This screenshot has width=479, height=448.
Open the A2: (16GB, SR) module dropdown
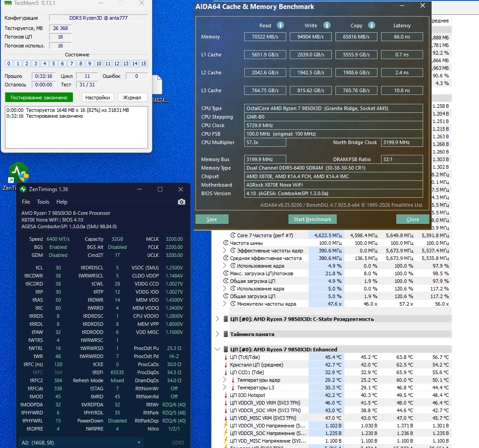tap(81, 443)
